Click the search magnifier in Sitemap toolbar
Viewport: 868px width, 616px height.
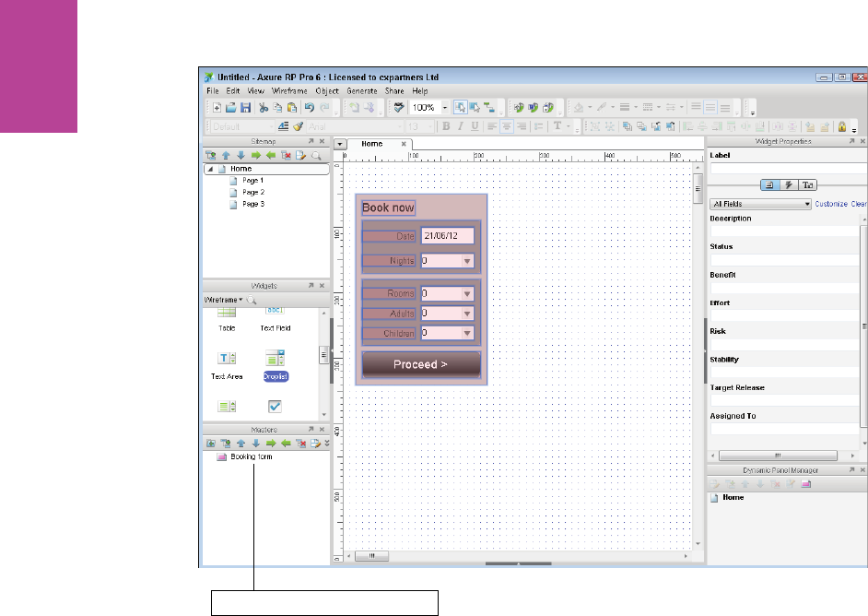pos(315,156)
